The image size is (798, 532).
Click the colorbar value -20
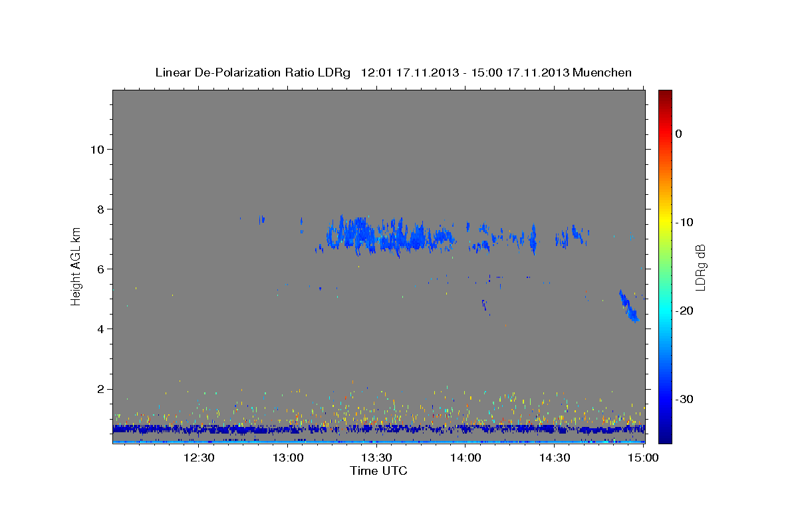pos(684,311)
